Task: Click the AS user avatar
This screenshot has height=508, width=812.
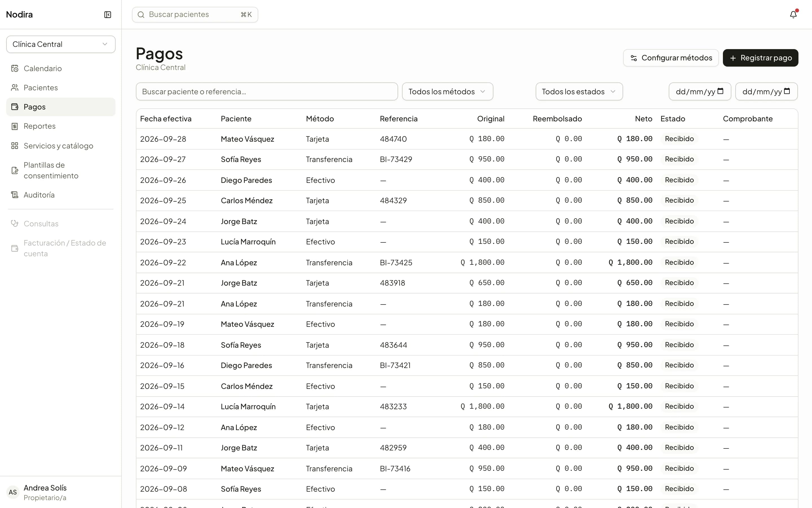Action: click(x=13, y=492)
